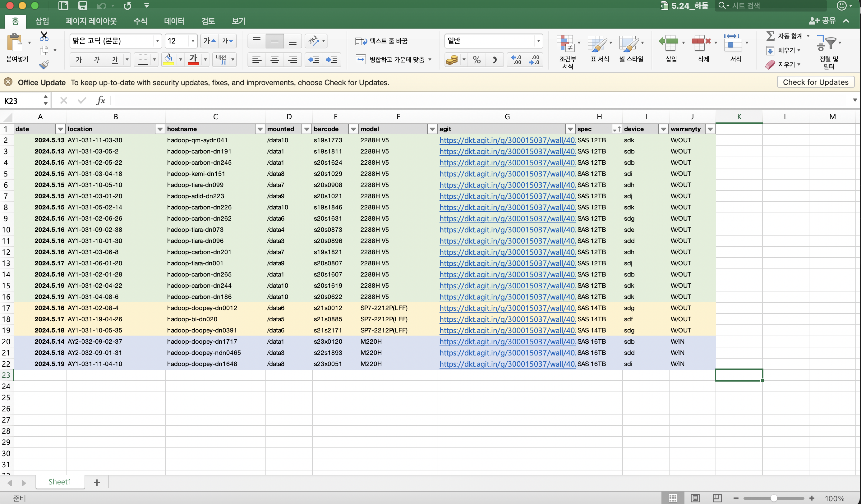The height and width of the screenshot is (504, 861).
Task: Open the warranyty column filter dropdown
Action: click(x=710, y=129)
